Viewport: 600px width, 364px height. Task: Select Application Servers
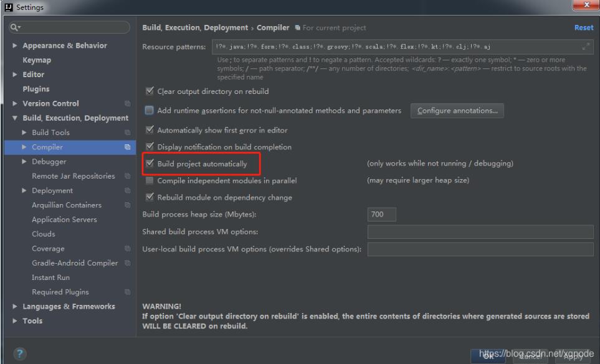pos(64,220)
